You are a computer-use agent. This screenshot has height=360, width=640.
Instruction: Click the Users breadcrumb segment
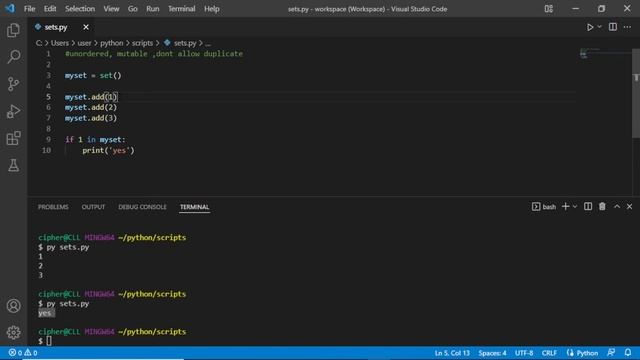click(60, 43)
